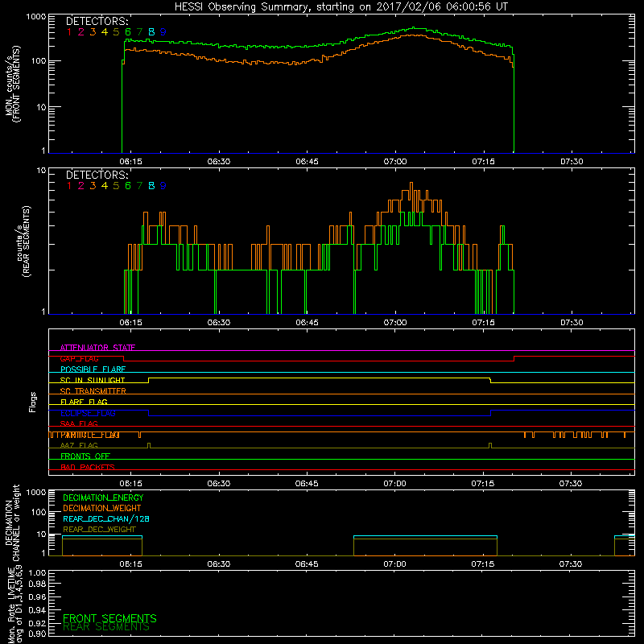Click the '06:45' tick under the rear segments plot
The image size is (644, 644).
pos(307,323)
